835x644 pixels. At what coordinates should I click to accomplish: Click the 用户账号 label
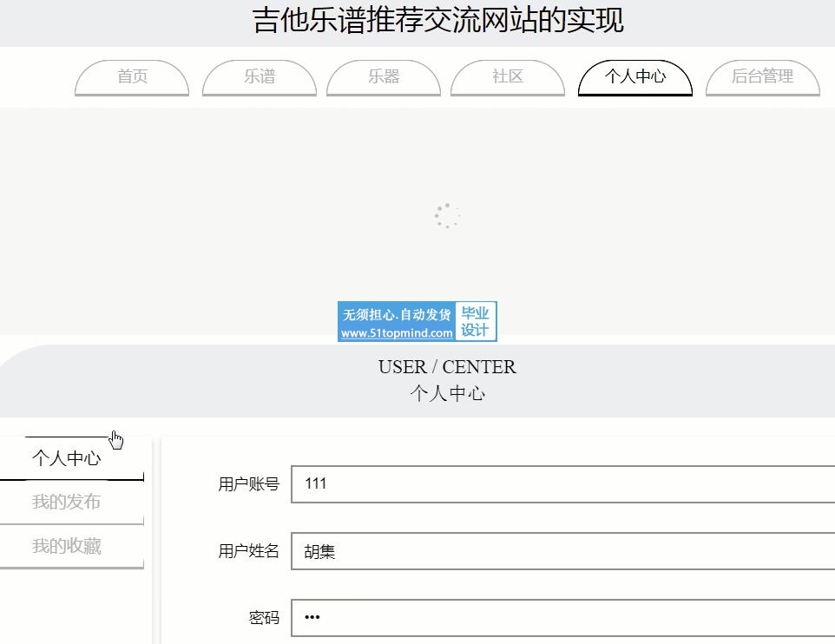(248, 484)
